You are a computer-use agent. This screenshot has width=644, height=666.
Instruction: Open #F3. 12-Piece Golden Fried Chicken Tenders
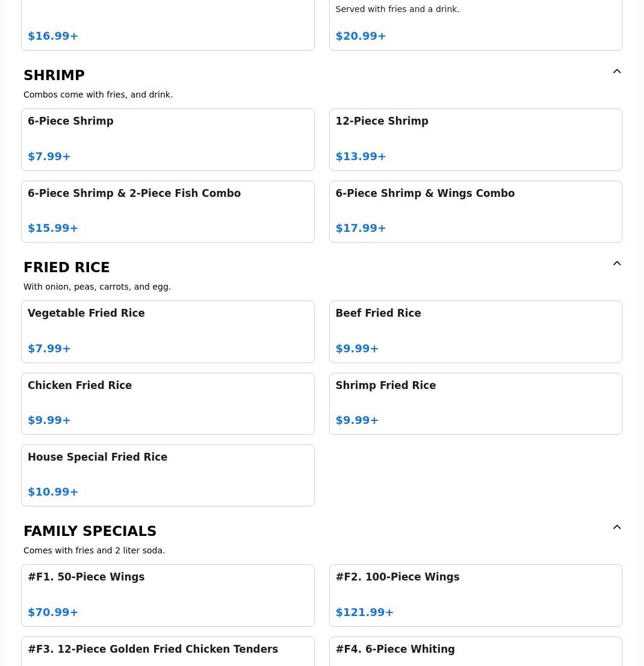(x=168, y=652)
